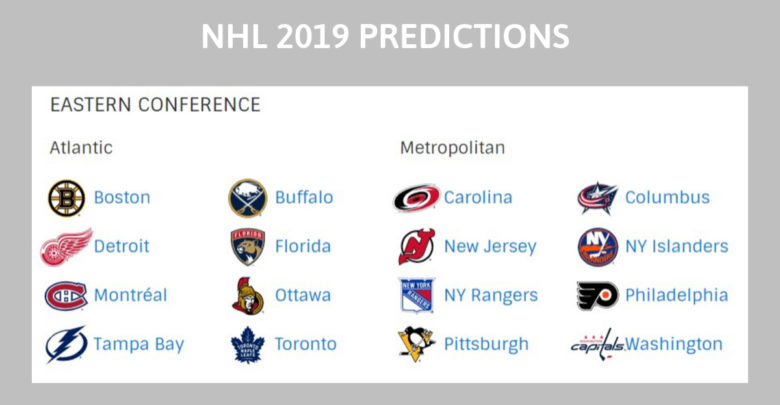Click the Montréal Canadiens logo
Image resolution: width=780 pixels, height=405 pixels.
(x=66, y=296)
